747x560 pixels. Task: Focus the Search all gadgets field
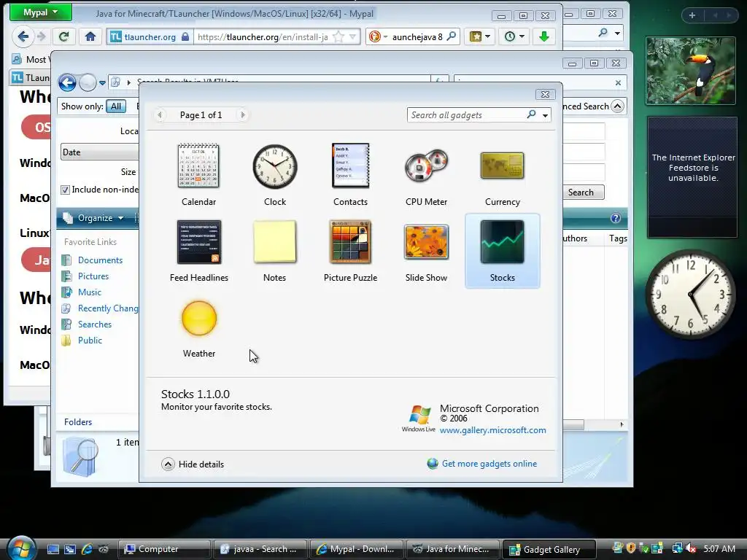467,114
